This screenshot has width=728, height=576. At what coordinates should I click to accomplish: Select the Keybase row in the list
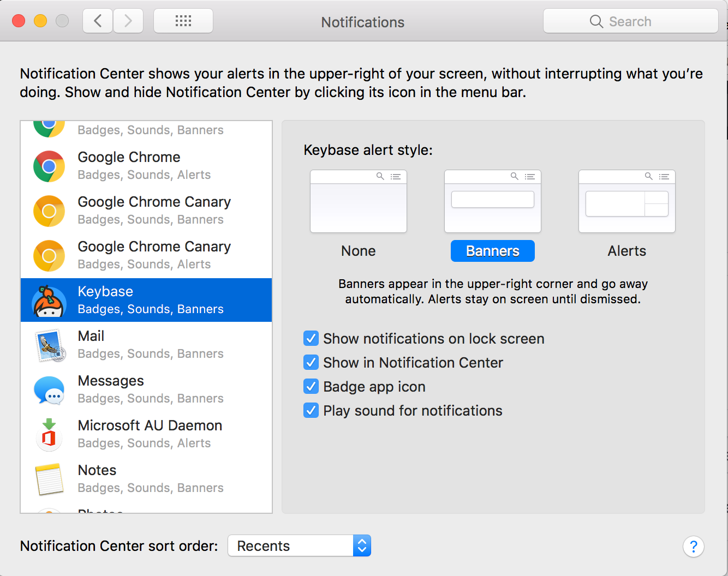click(x=146, y=301)
